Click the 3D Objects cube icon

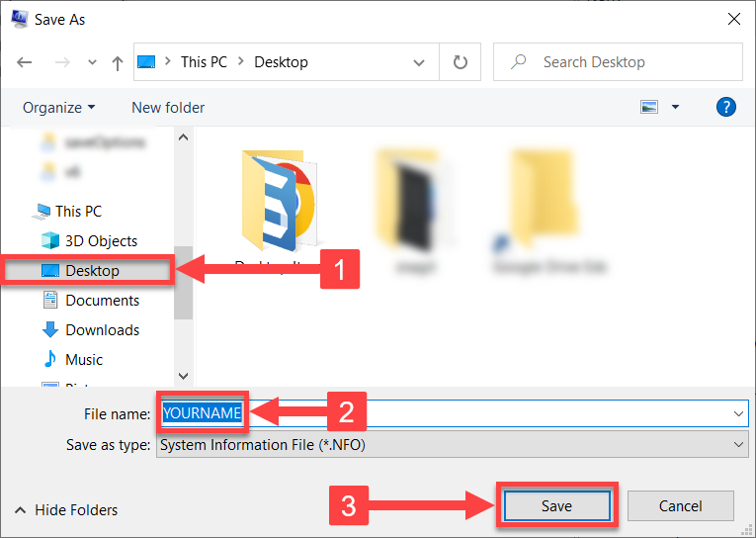pyautogui.click(x=50, y=240)
